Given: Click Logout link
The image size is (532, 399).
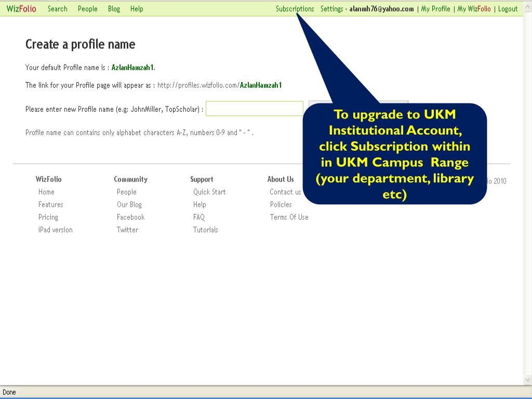Looking at the screenshot, I should pos(508,9).
